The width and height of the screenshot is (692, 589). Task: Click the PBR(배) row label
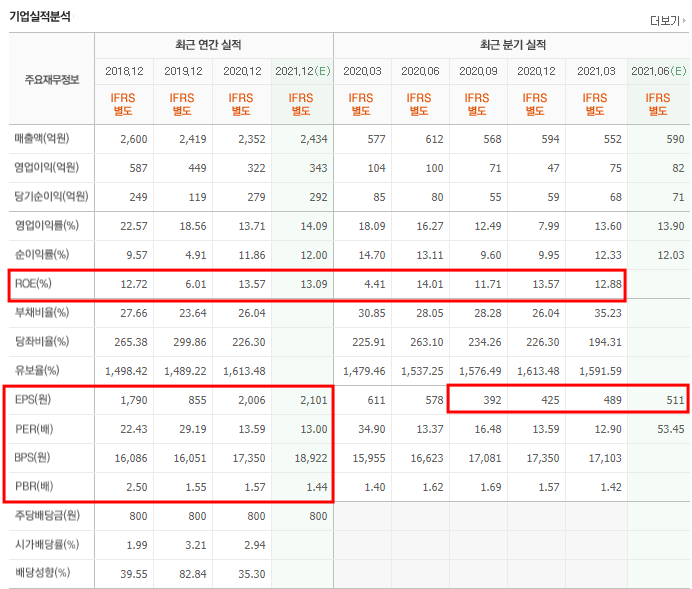[x=34, y=486]
